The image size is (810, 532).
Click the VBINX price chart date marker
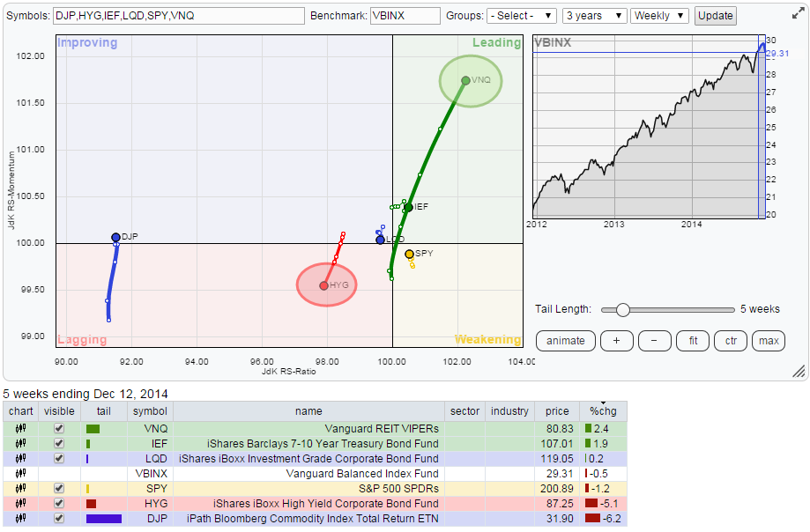pos(762,127)
